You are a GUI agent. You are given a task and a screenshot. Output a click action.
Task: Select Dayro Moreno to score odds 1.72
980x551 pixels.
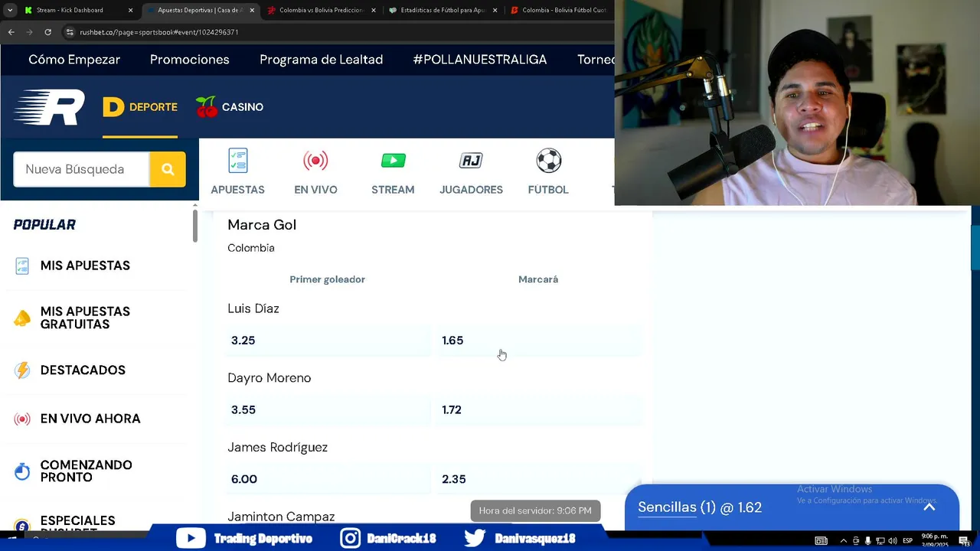[x=539, y=410]
